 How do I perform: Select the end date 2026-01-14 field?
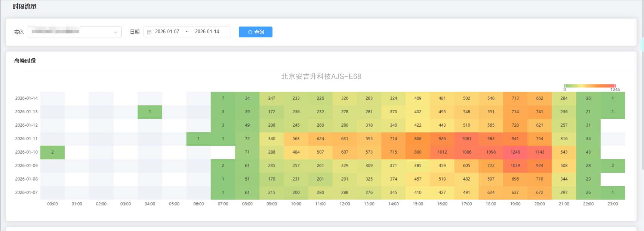207,32
